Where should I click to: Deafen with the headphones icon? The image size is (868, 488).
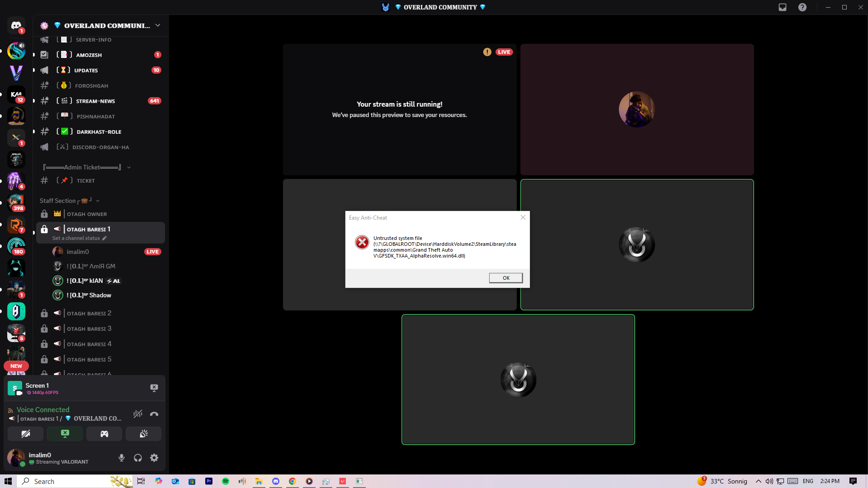point(138,458)
